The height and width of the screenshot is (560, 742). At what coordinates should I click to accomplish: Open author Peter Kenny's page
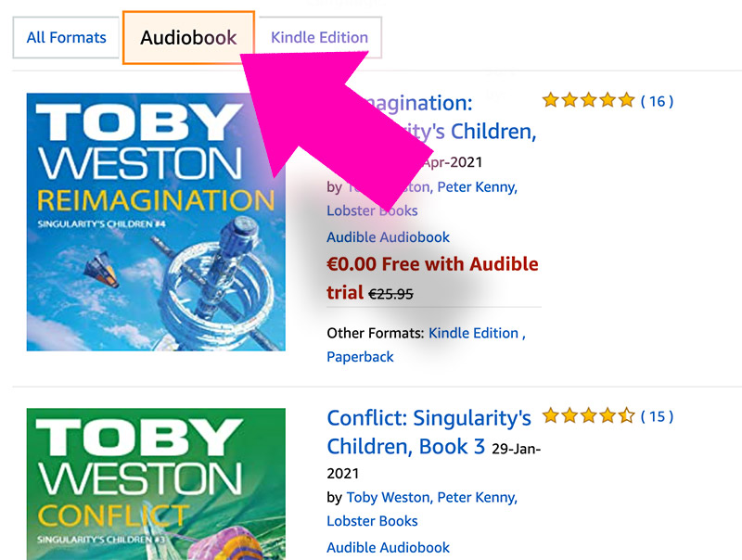pos(478,186)
